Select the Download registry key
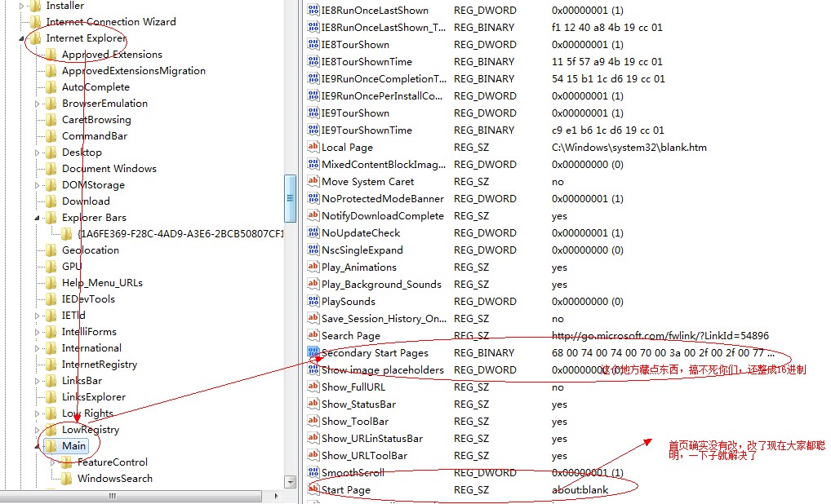The height and width of the screenshot is (504, 831). click(x=86, y=201)
